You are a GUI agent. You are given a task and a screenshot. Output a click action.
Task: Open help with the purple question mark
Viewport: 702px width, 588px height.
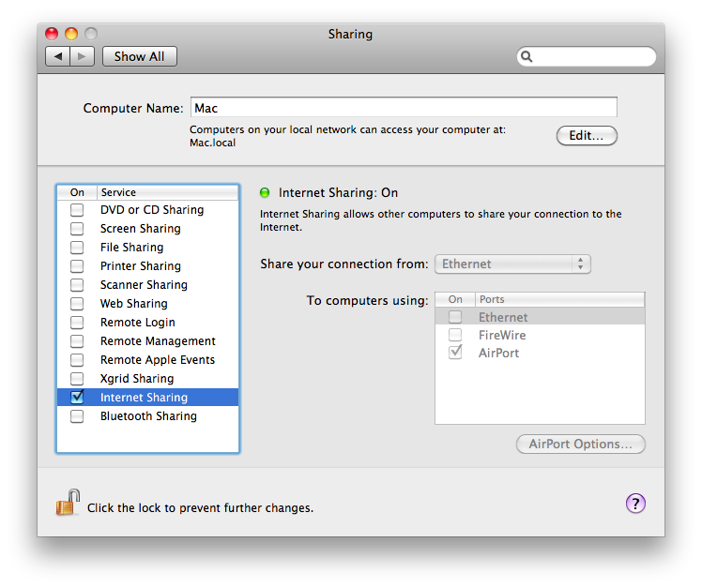(635, 503)
